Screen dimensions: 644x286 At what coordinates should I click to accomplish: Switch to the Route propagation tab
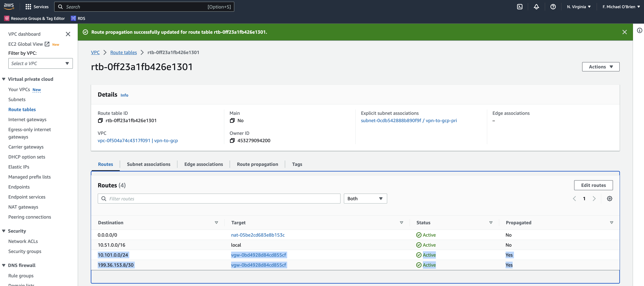(x=257, y=164)
